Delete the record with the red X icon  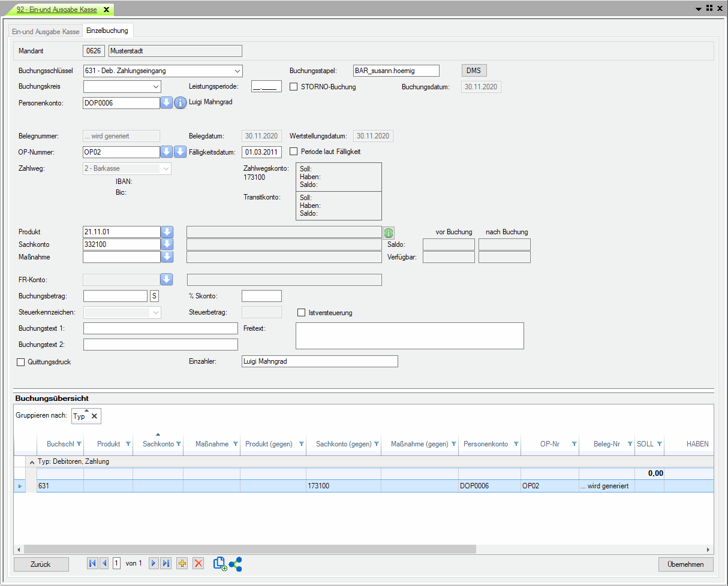tap(198, 563)
